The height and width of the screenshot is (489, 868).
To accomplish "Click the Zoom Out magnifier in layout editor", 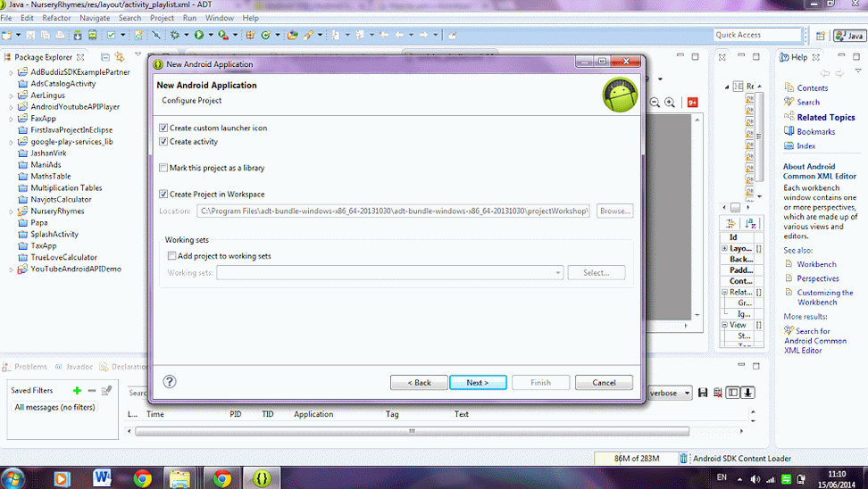I will pyautogui.click(x=655, y=103).
